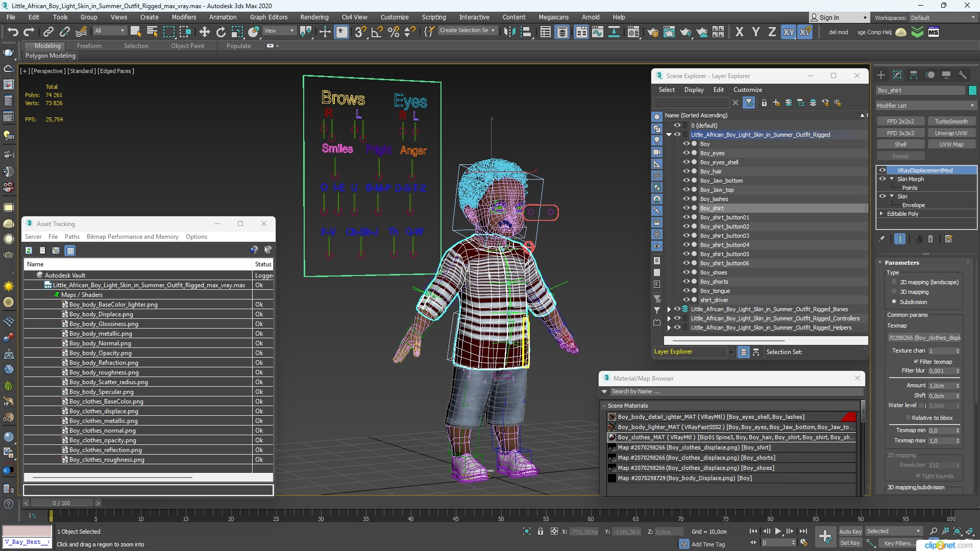The height and width of the screenshot is (551, 980).
Task: Display lights filter in Scene Explorer
Action: 657,140
